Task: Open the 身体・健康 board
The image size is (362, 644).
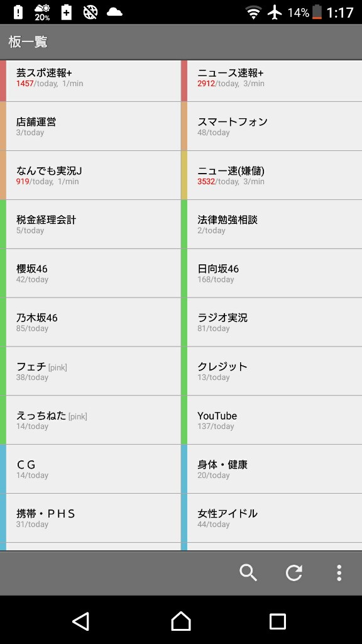Action: [275, 469]
